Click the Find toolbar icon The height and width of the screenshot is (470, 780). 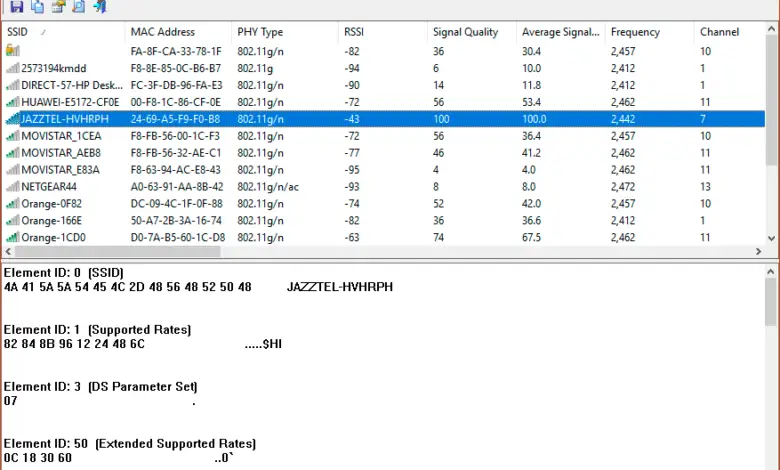tap(79, 7)
